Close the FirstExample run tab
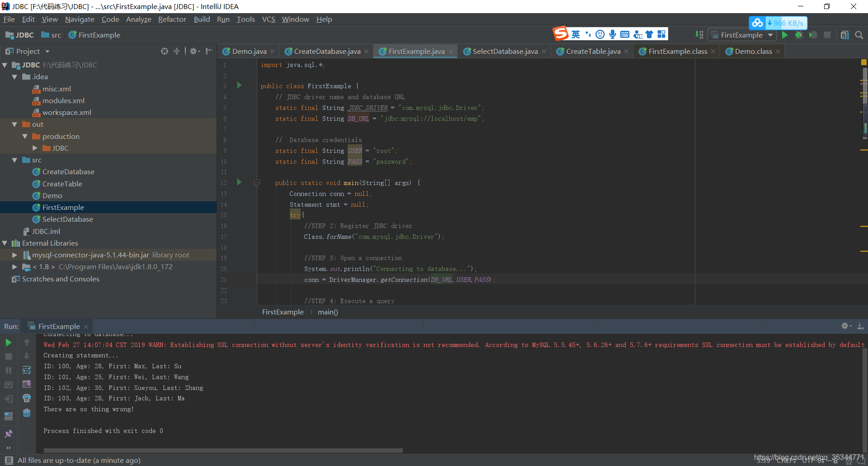This screenshot has width=868, height=466. click(86, 327)
